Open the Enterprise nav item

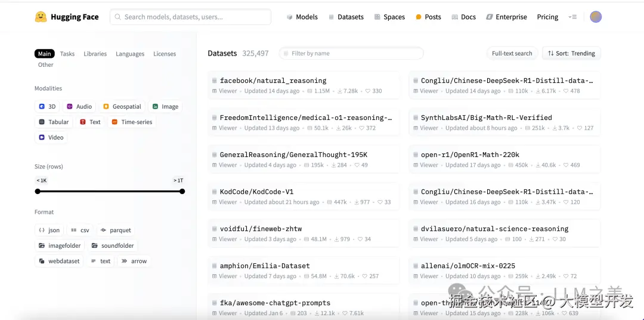point(506,17)
